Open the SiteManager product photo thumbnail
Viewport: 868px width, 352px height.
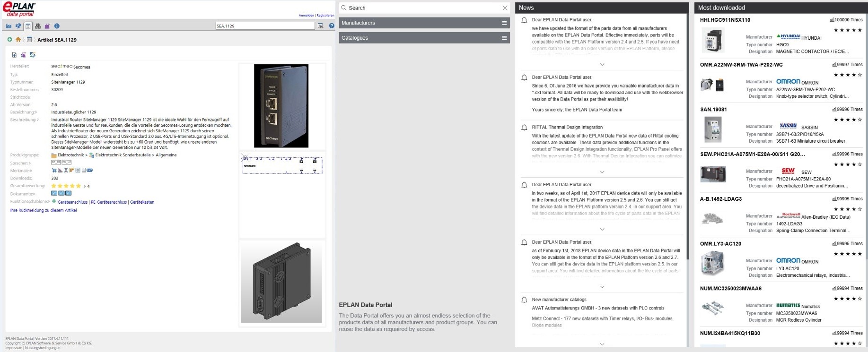[x=282, y=106]
